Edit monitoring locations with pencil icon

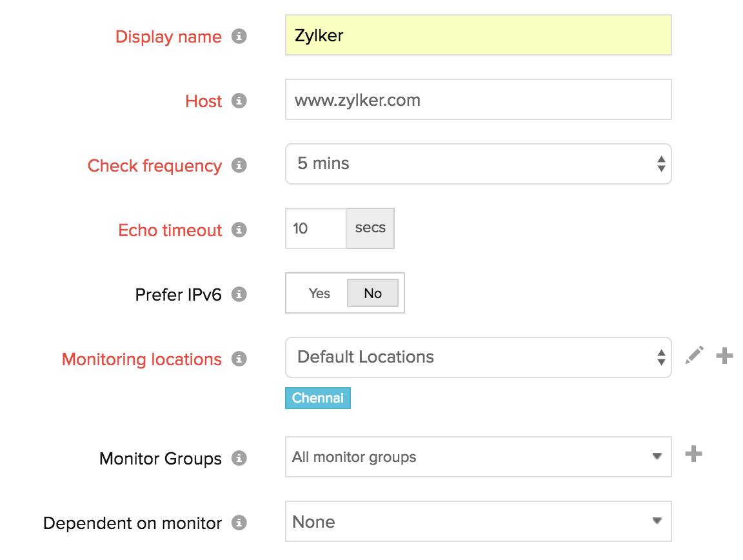tap(695, 355)
